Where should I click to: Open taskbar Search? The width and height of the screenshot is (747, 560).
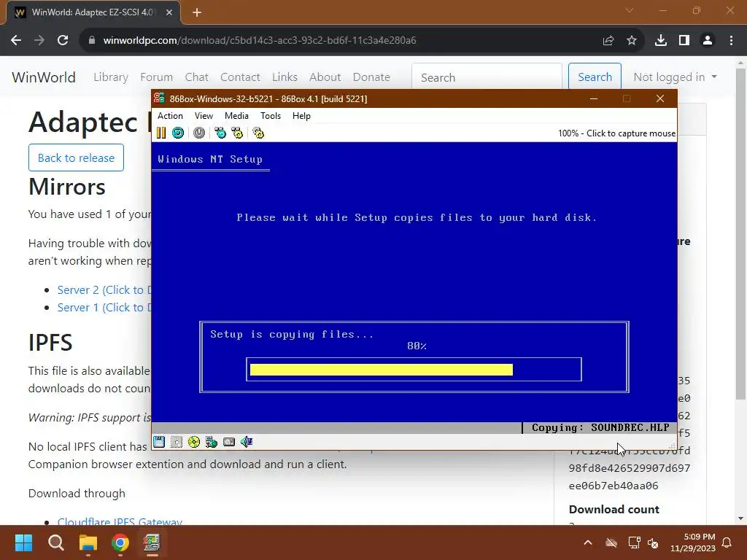pyautogui.click(x=55, y=542)
